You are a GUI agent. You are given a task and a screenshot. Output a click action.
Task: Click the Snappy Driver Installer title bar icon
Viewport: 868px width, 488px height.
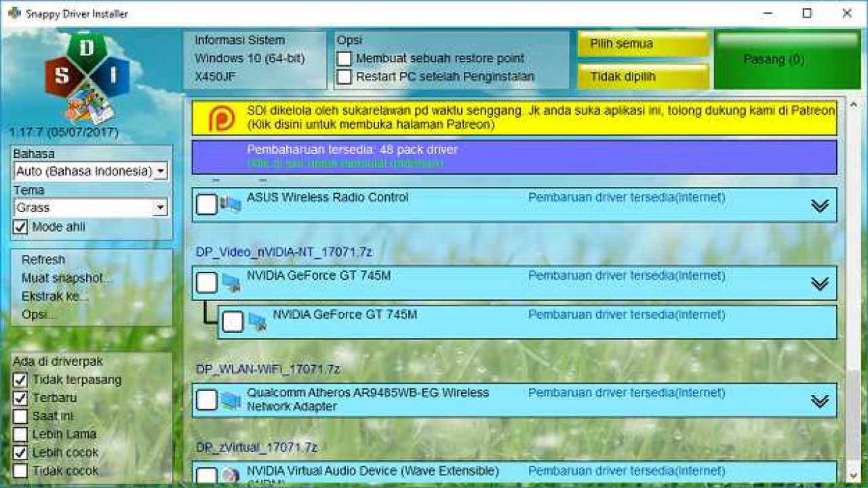click(x=14, y=13)
